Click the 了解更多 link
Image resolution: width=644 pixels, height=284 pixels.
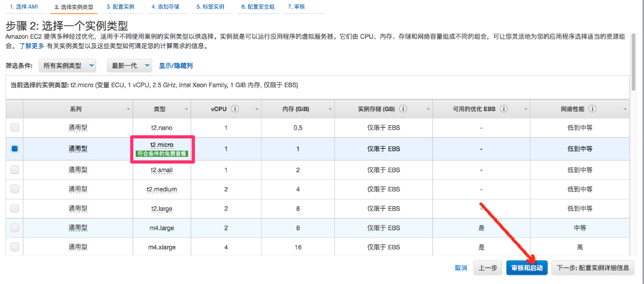(31, 46)
